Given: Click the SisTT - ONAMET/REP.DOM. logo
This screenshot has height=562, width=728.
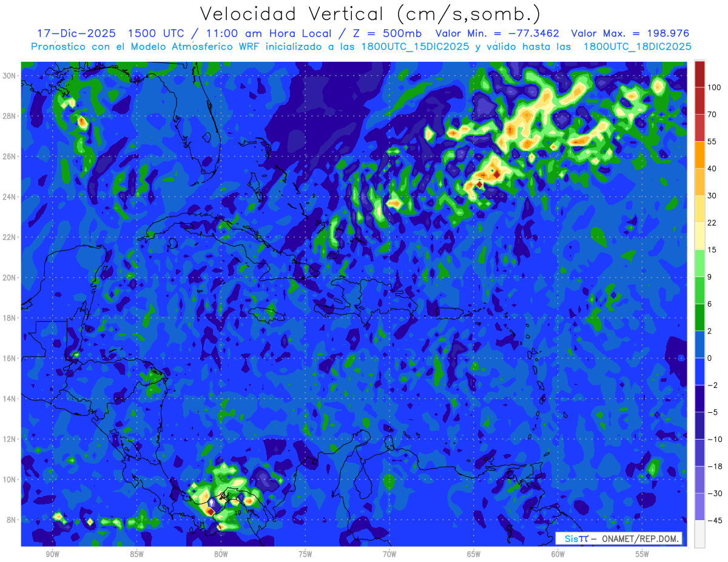Looking at the screenshot, I should point(618,538).
